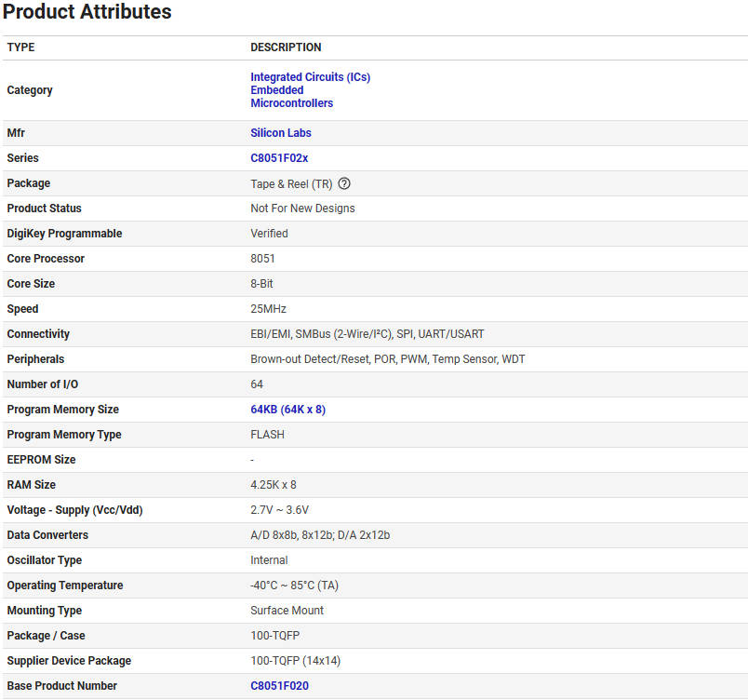Click the Tape & Reel (TR) package value
748x700 pixels.
point(291,184)
